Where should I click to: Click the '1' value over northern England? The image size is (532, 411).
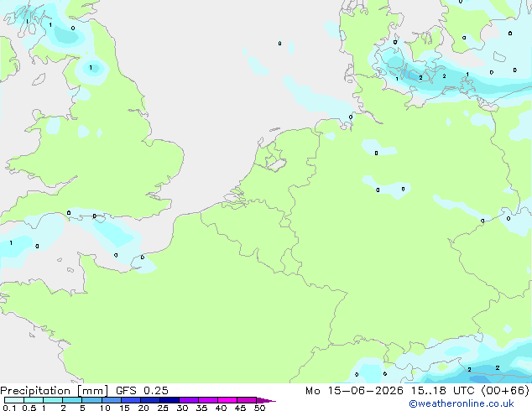91,67
